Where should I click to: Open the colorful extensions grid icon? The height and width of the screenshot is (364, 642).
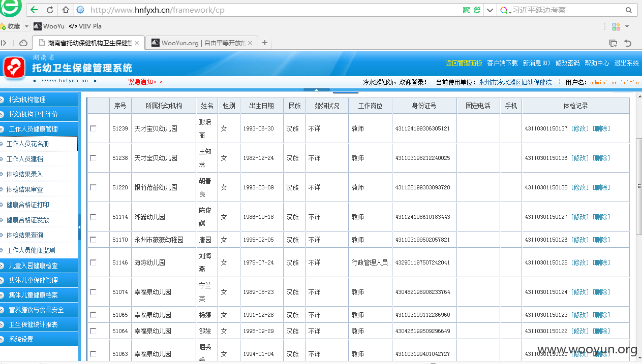click(616, 26)
